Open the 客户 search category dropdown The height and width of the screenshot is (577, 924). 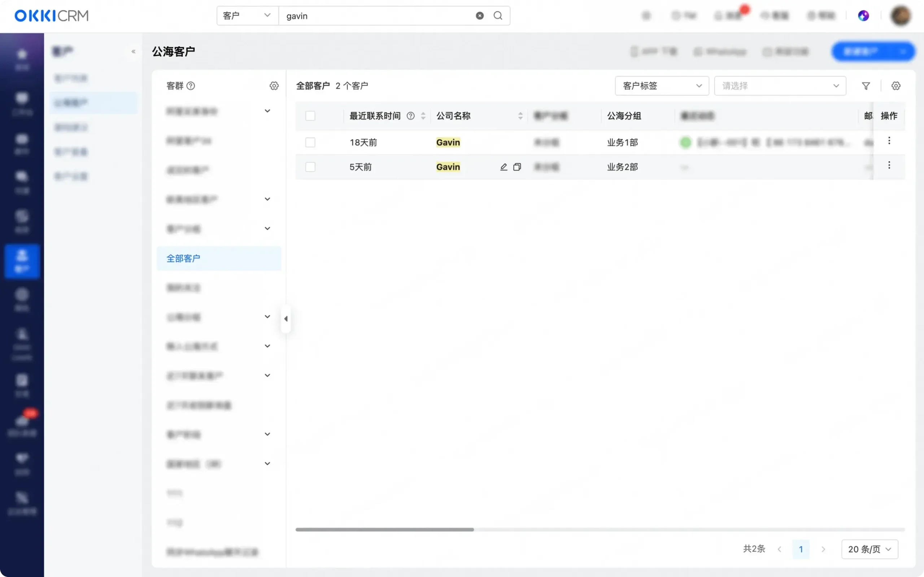[x=247, y=16]
